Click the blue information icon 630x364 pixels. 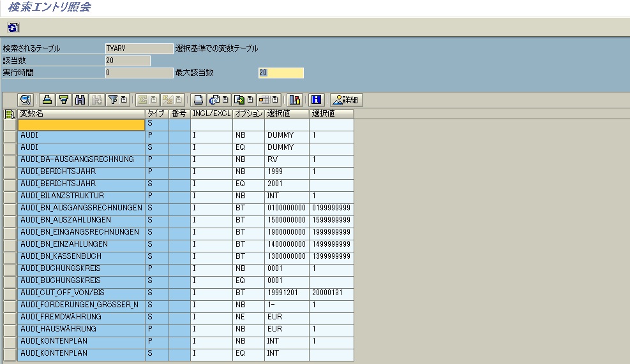pyautogui.click(x=315, y=99)
